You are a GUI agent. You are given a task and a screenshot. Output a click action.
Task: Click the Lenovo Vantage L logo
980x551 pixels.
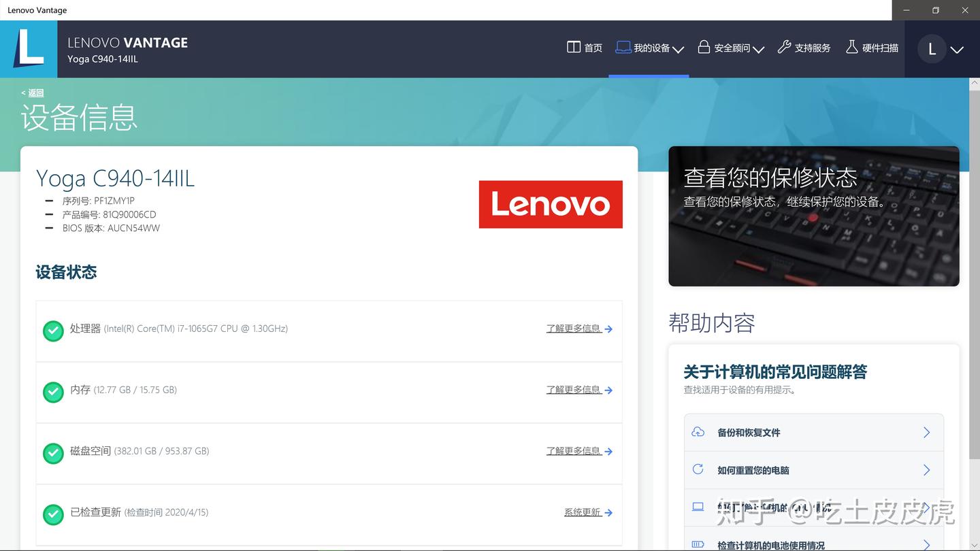(28, 48)
